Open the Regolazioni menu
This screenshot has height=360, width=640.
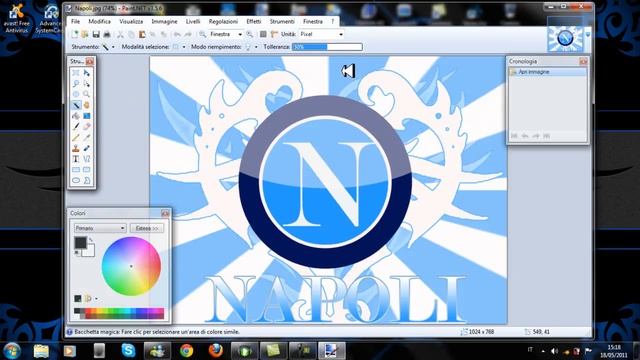(223, 21)
